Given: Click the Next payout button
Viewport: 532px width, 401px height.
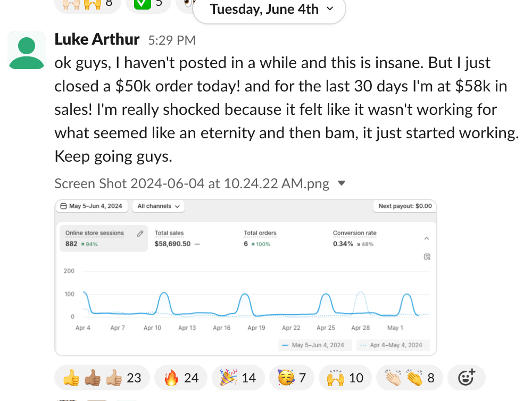Looking at the screenshot, I should [x=405, y=206].
